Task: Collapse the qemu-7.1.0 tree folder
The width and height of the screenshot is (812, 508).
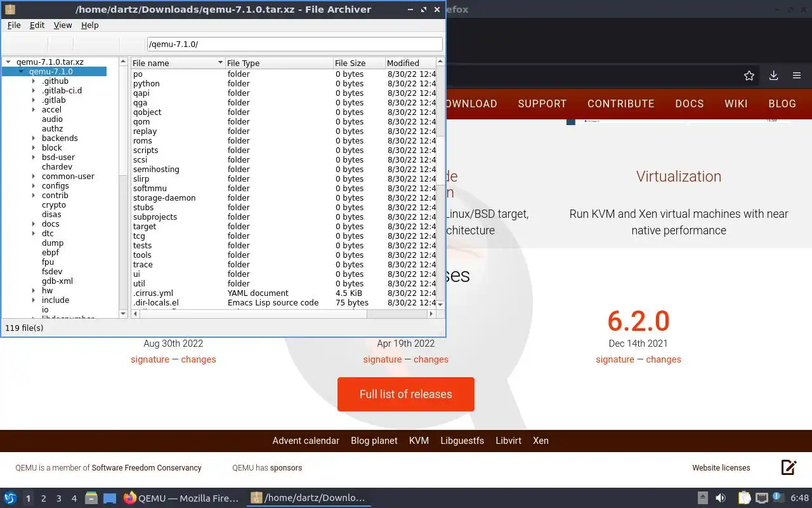Action: 21,72
